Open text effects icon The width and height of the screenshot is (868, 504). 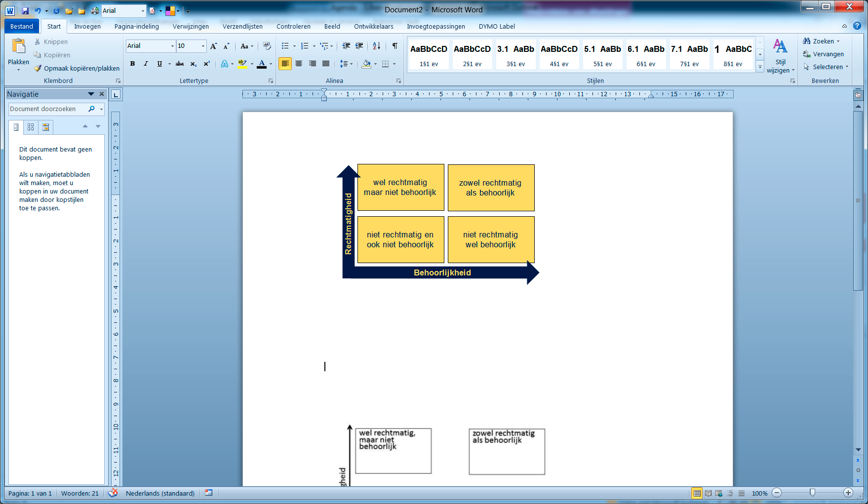[225, 64]
